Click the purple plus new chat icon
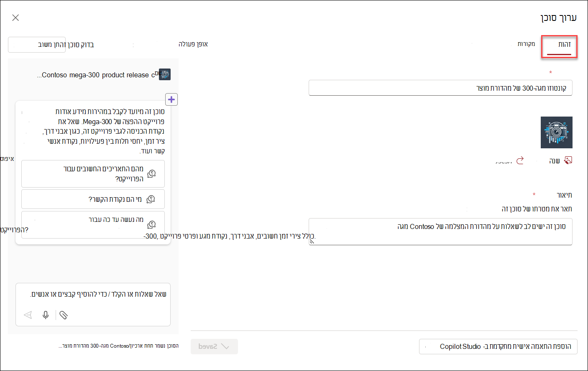Image resolution: width=588 pixels, height=371 pixels. (x=171, y=99)
